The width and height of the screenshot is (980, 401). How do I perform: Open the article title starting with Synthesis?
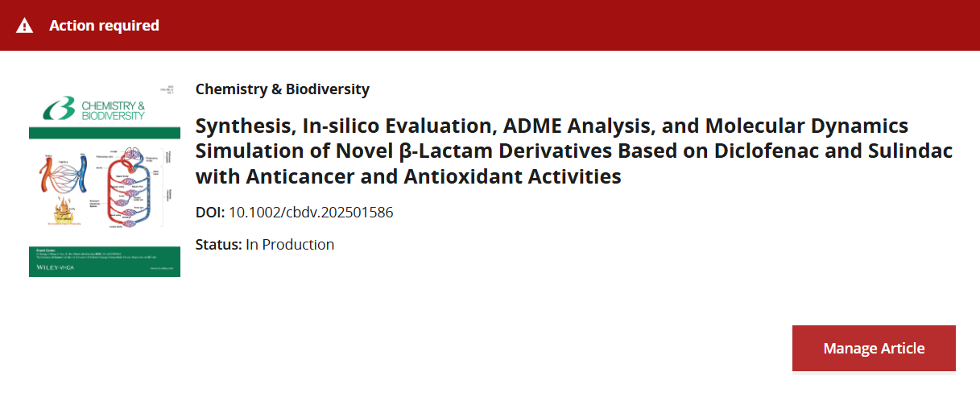[574, 151]
